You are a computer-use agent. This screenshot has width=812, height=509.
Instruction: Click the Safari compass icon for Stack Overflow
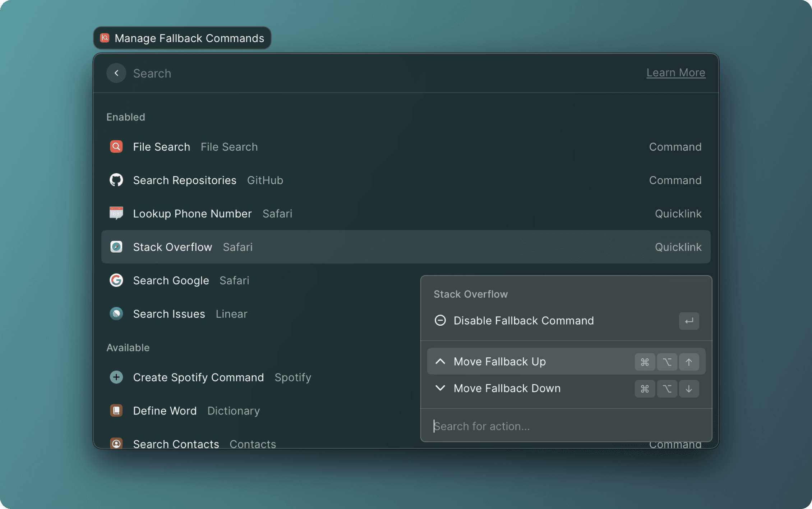(x=116, y=247)
